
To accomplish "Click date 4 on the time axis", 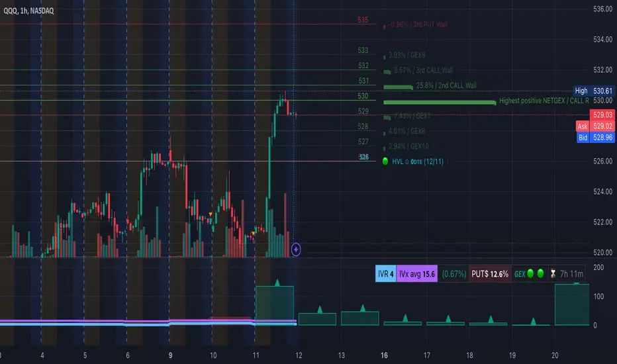I will click(x=42, y=355).
